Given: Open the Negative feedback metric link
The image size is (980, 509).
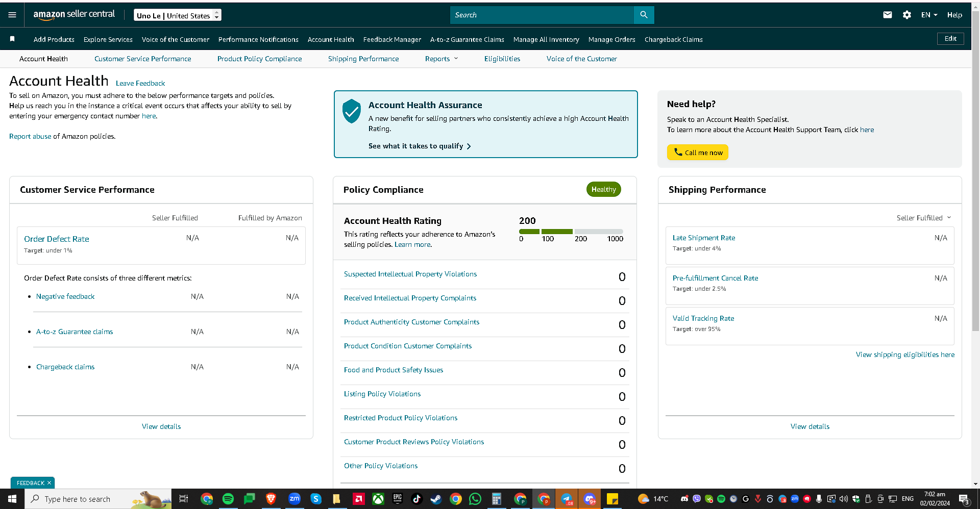Looking at the screenshot, I should pos(65,296).
